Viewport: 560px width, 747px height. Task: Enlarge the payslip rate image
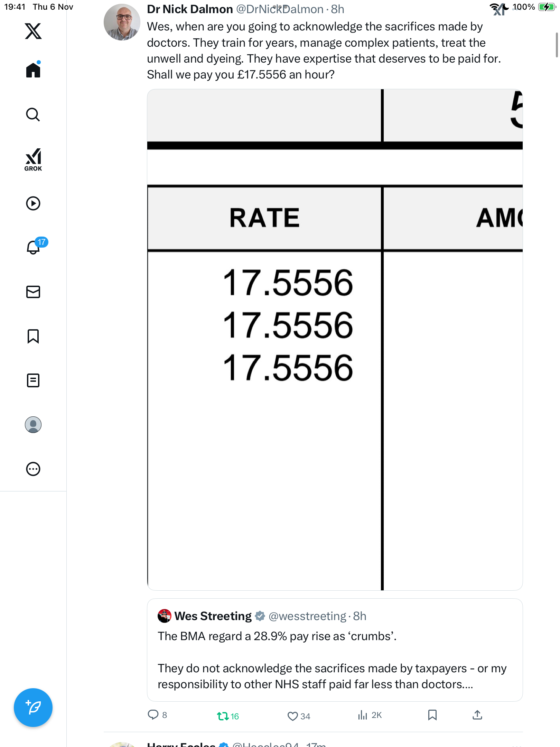click(x=335, y=340)
